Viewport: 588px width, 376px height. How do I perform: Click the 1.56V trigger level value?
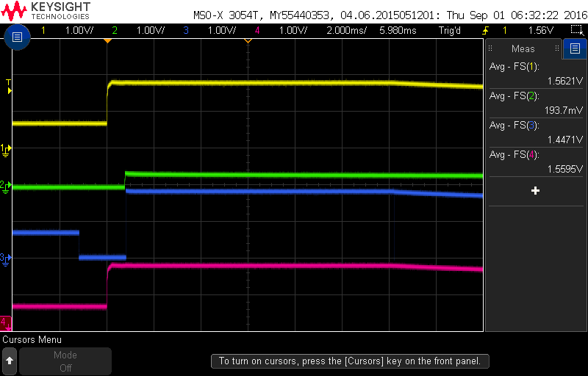click(540, 30)
